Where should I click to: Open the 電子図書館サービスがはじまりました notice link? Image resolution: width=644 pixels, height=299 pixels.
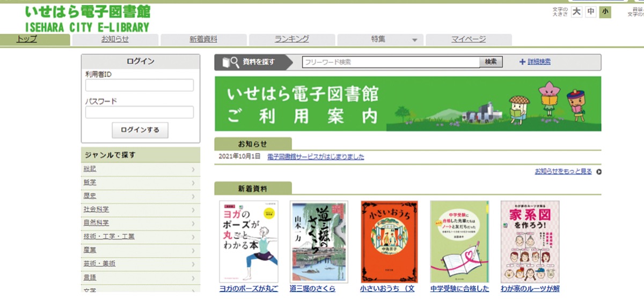[311, 157]
